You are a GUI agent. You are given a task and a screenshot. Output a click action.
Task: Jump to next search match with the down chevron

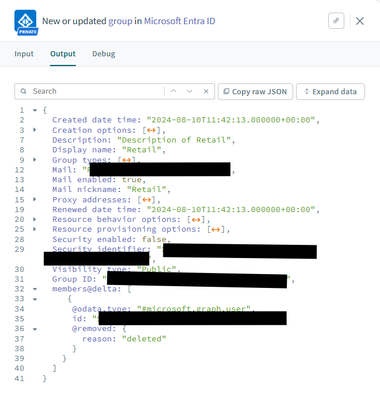tap(189, 91)
